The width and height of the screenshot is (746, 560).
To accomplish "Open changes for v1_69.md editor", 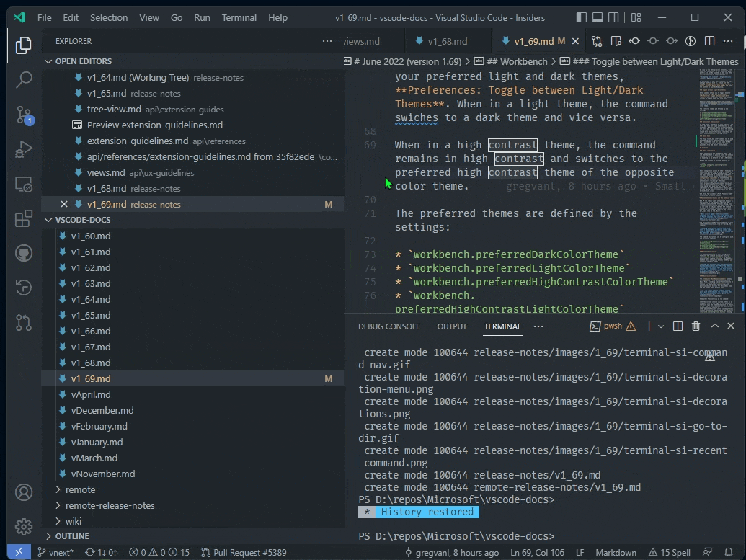I will point(597,41).
